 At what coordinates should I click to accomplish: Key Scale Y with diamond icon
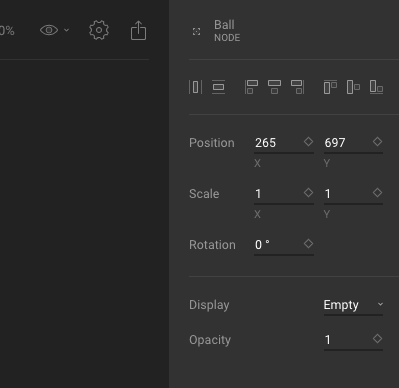tap(377, 193)
